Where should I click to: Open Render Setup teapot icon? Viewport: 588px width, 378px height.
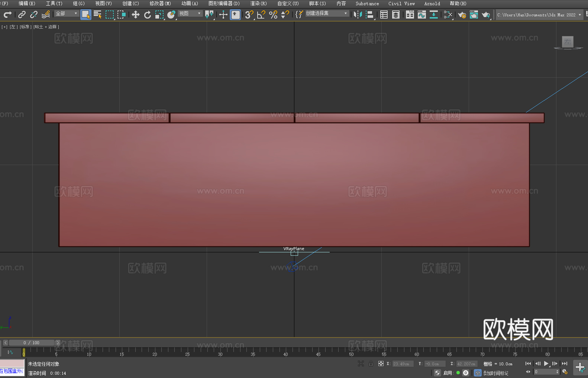tap(462, 15)
